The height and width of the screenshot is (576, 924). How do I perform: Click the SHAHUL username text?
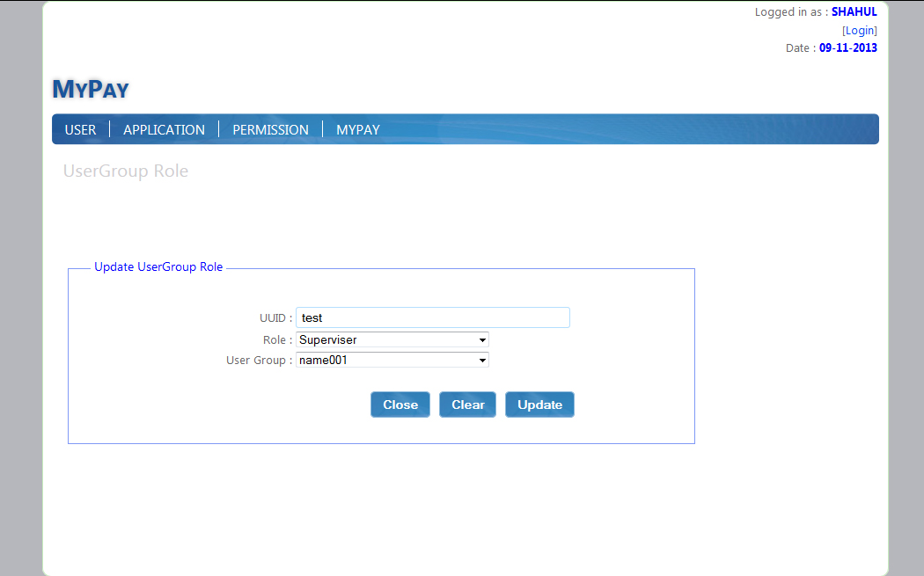click(854, 11)
